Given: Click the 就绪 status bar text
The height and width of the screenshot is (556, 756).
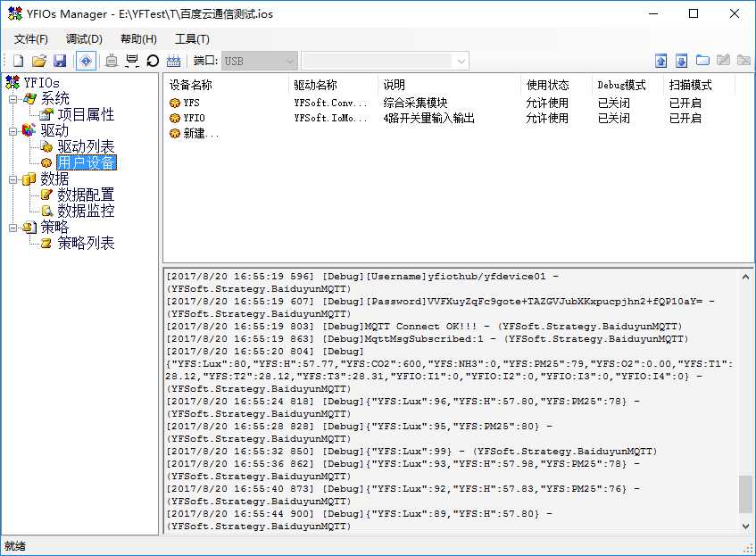Looking at the screenshot, I should point(15,546).
